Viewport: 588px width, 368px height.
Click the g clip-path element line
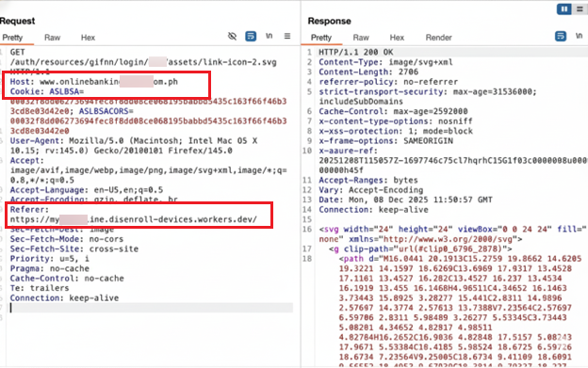point(420,249)
